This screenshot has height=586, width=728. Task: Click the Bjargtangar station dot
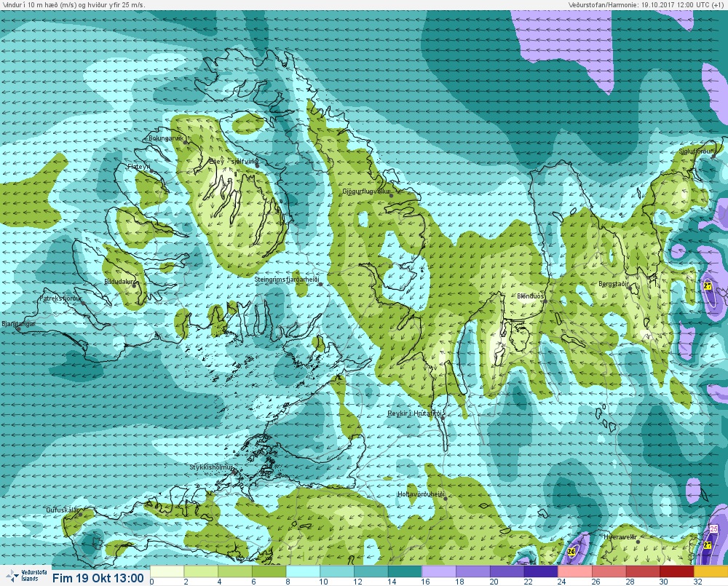[18, 329]
